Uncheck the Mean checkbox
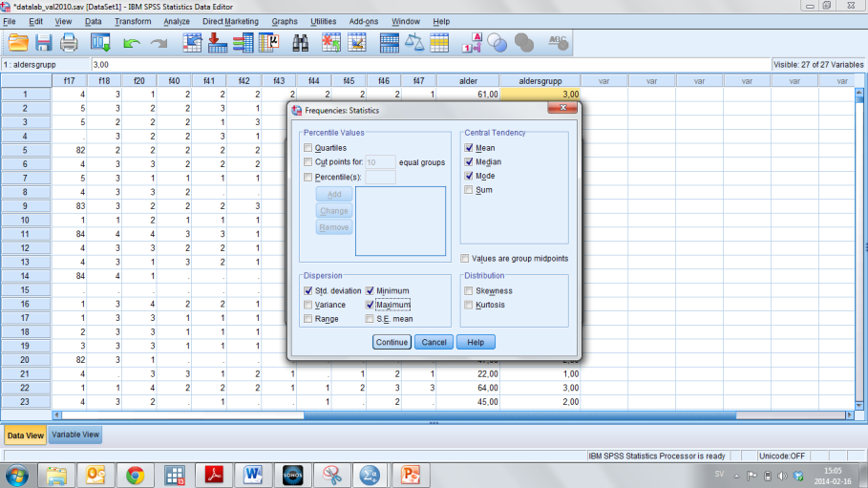The width and height of the screenshot is (868, 488). click(469, 148)
